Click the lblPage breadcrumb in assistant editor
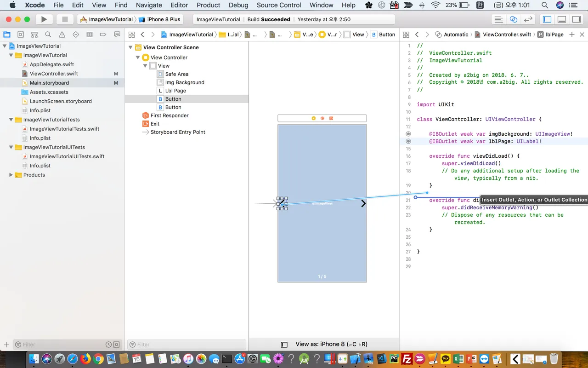Screen dimensions: 588x368 tap(550, 34)
